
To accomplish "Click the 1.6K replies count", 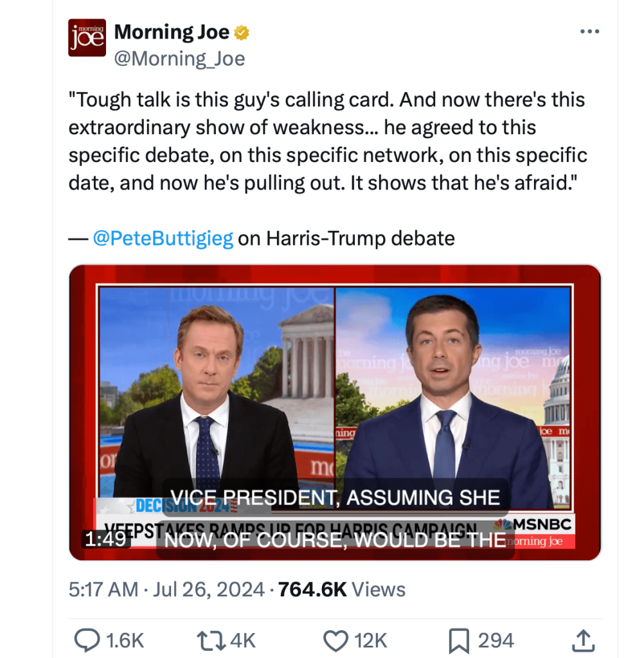I will click(125, 640).
